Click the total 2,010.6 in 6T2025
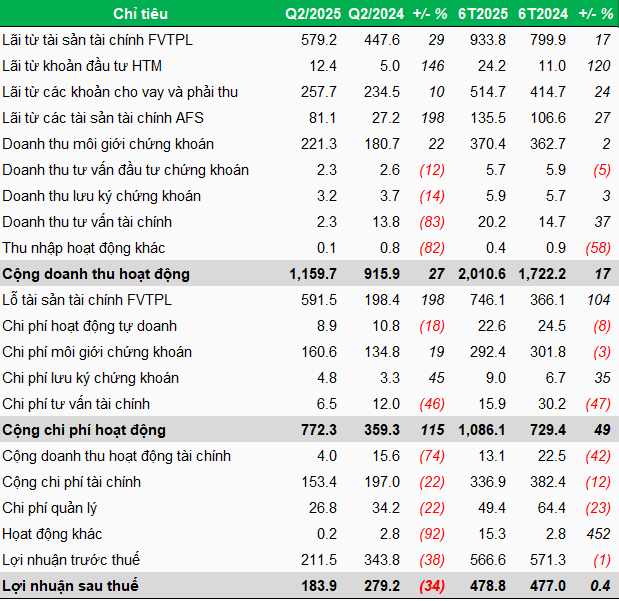 (482, 274)
